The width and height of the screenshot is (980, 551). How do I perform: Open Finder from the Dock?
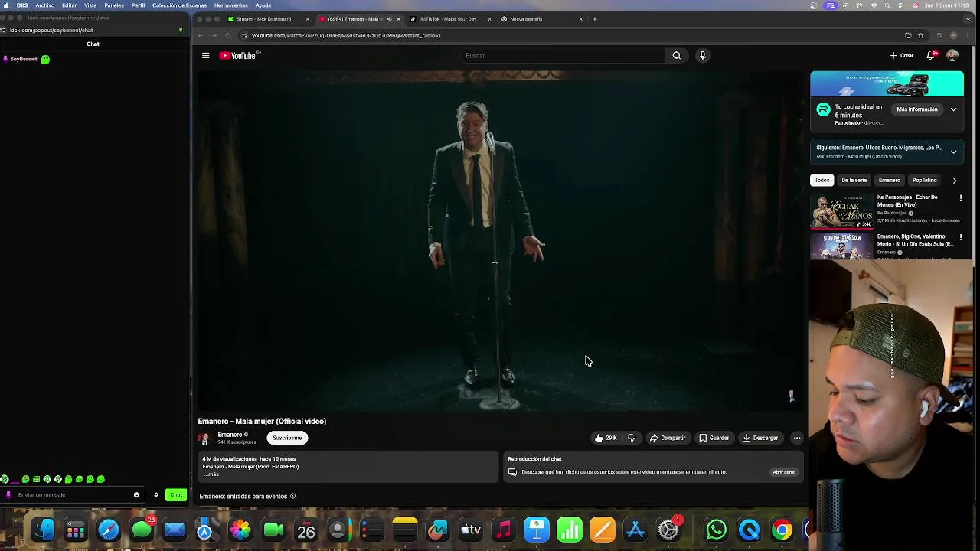point(43,530)
